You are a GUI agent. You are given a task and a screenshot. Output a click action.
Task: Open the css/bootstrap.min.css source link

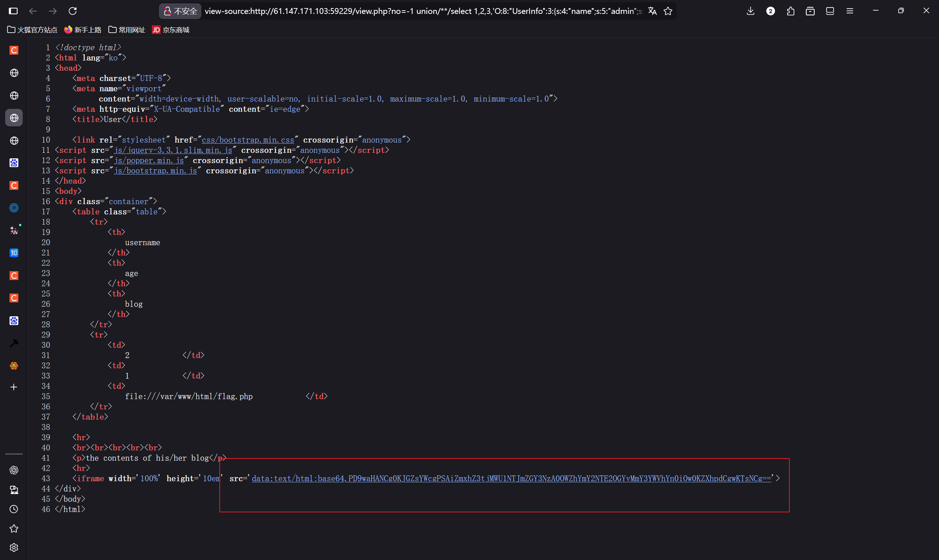[248, 140]
